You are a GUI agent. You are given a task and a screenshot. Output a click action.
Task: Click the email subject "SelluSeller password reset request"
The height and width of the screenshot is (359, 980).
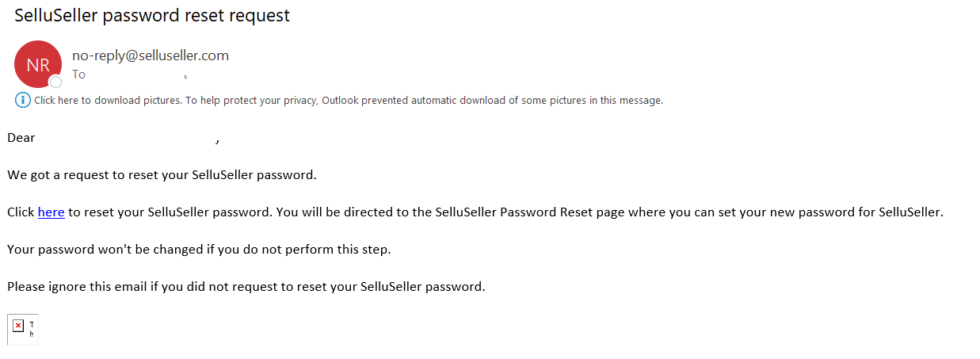152,15
